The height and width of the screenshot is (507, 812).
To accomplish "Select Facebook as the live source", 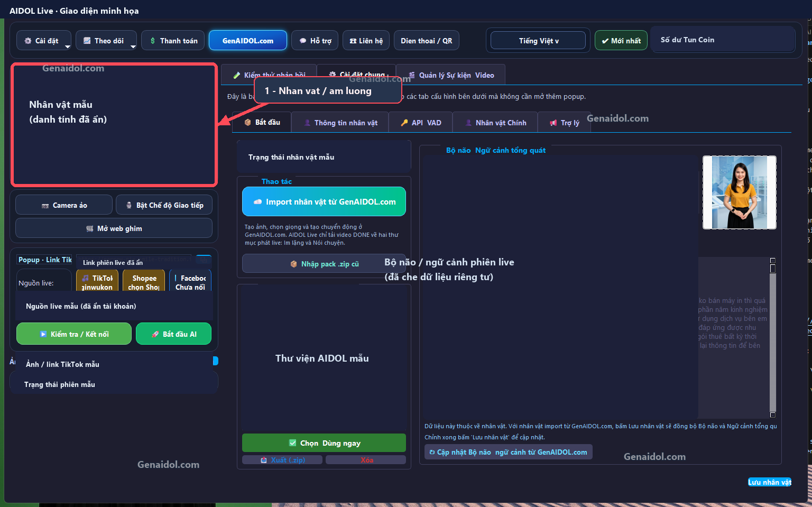I will (x=190, y=280).
